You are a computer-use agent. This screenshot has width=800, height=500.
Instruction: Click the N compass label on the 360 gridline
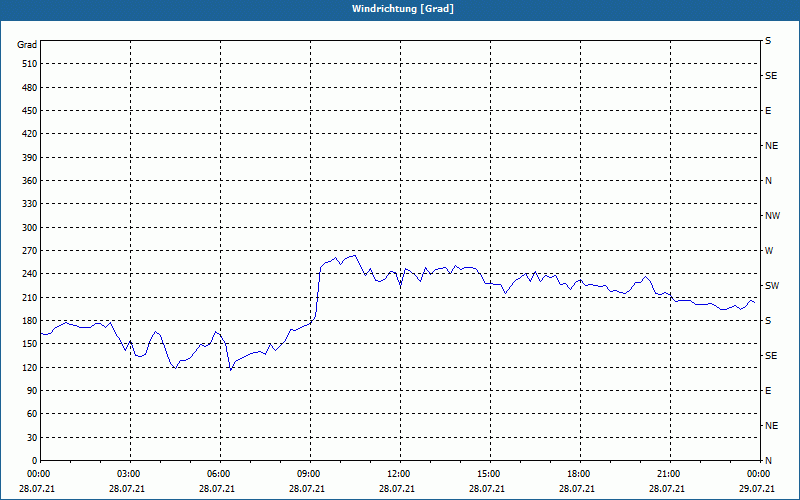pyautogui.click(x=768, y=181)
